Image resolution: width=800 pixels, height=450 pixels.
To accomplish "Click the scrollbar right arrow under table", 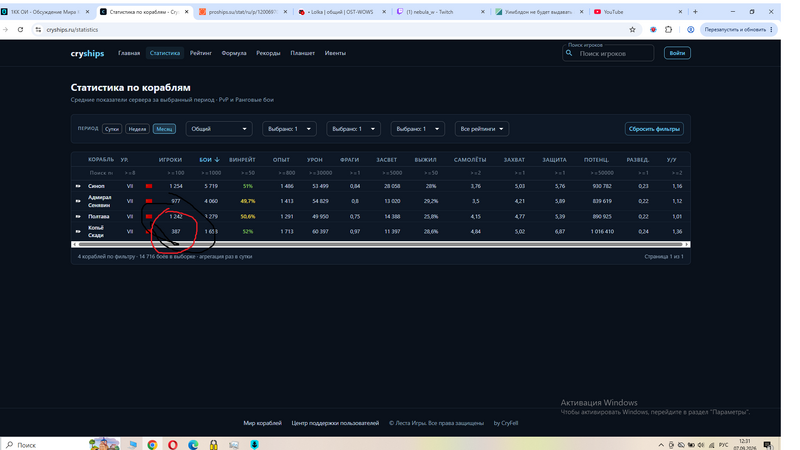I will coord(687,244).
